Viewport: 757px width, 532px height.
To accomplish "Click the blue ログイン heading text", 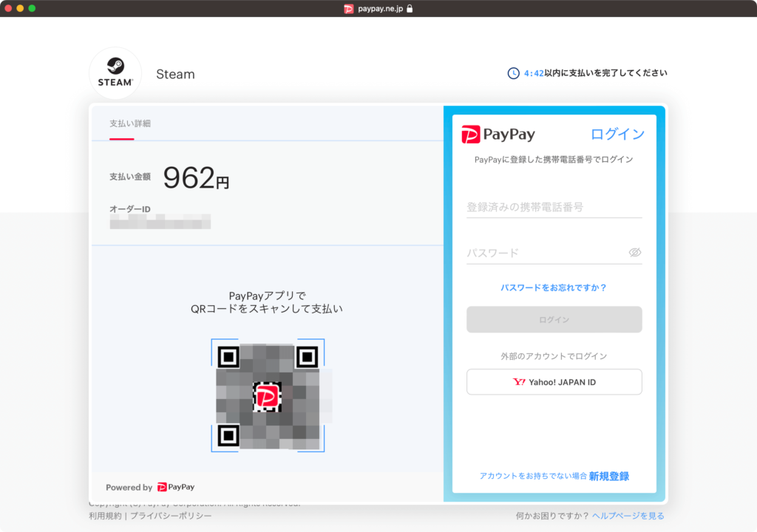I will [x=617, y=134].
